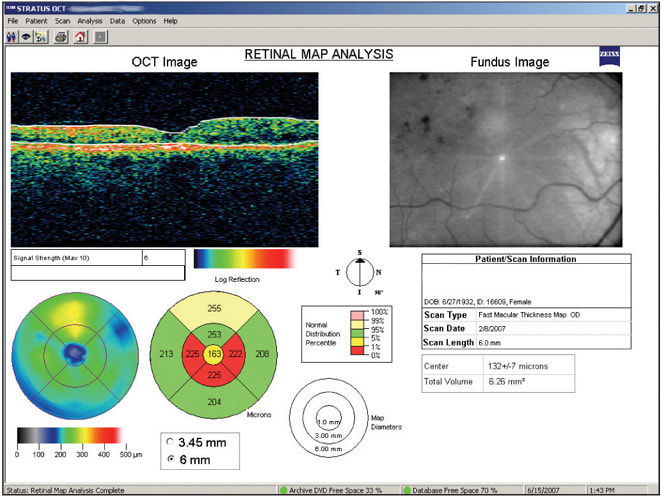Click the nasal outer 208 sector

(x=262, y=354)
